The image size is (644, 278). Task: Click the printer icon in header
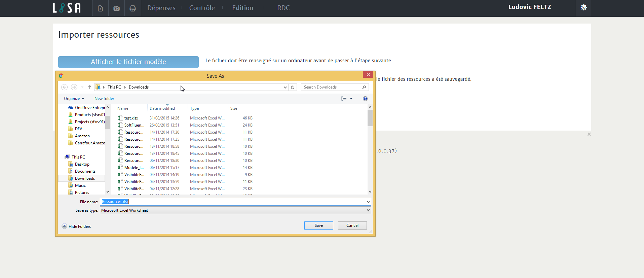click(132, 8)
